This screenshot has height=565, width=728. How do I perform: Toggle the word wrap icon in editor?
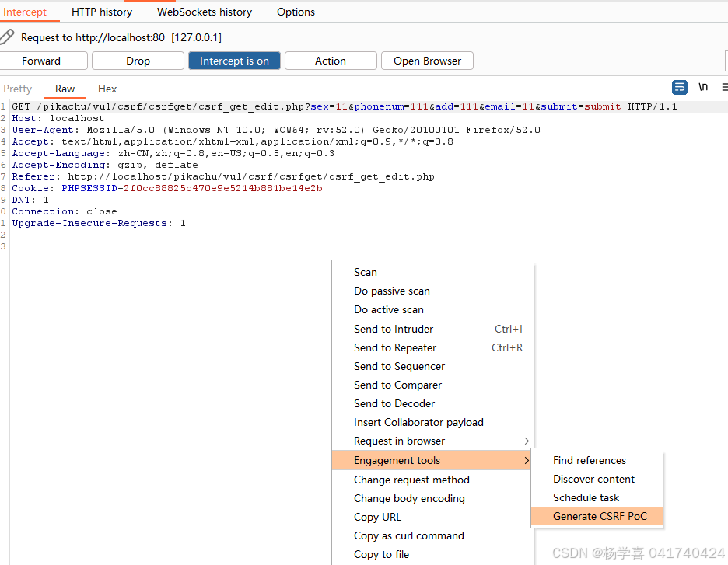coord(679,87)
